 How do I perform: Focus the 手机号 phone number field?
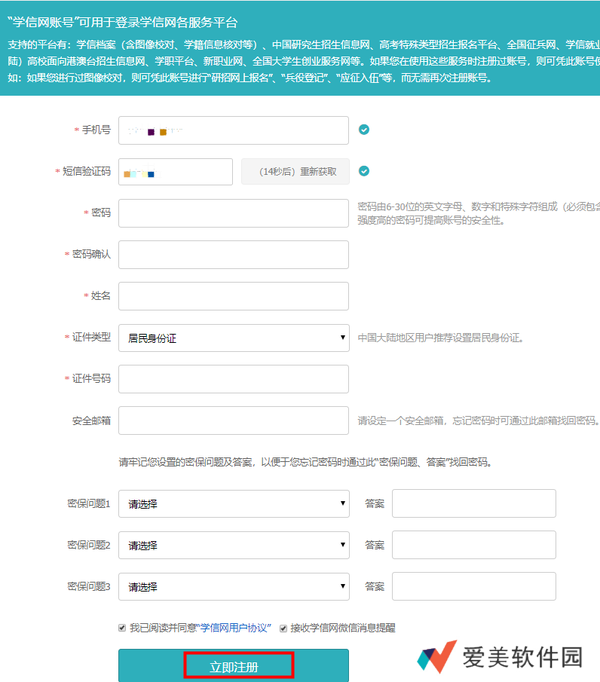click(x=233, y=130)
